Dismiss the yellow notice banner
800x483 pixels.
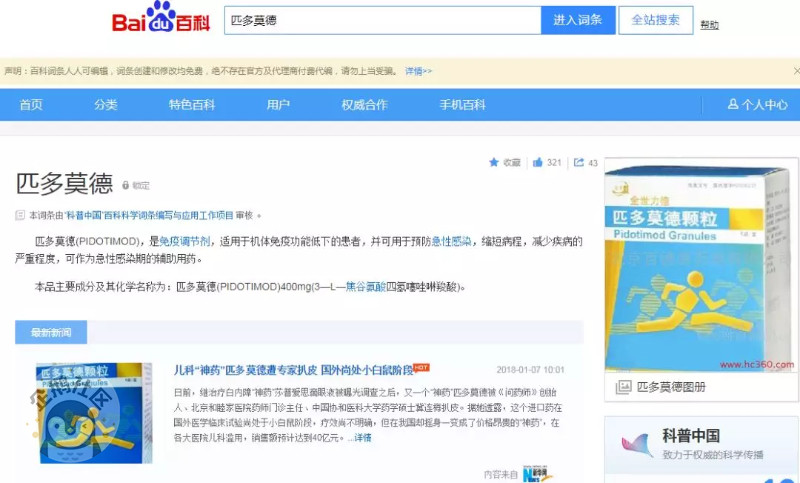tap(796, 71)
